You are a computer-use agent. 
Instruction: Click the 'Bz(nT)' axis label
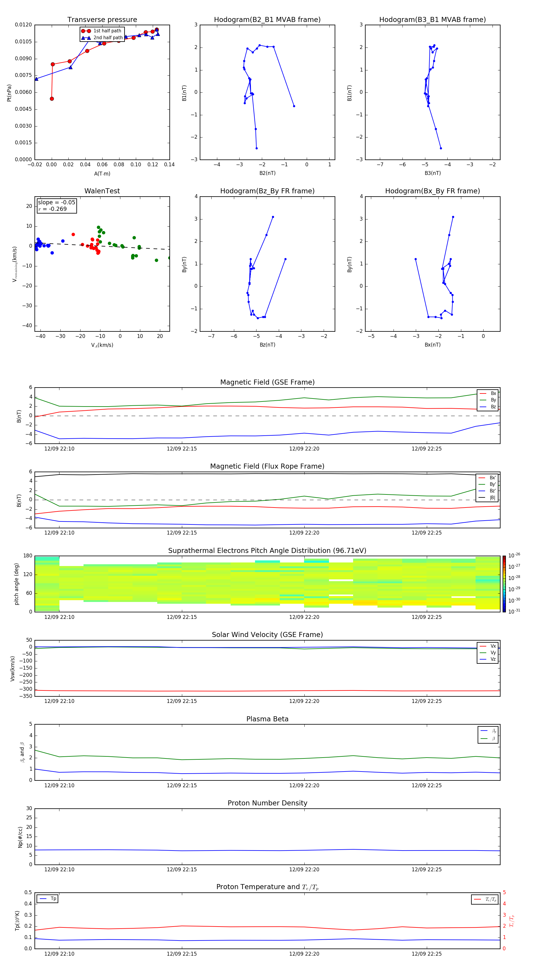267,345
